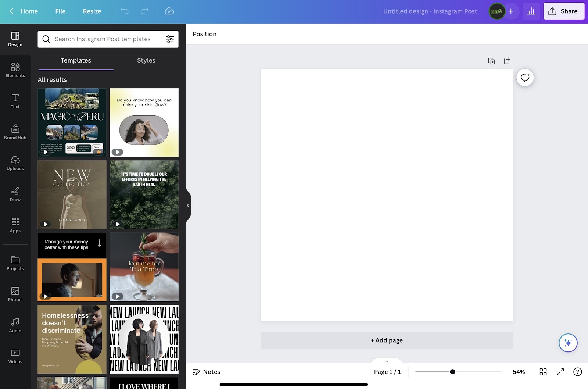This screenshot has width=588, height=389.
Task: Open the Audio panel
Action: 15,325
